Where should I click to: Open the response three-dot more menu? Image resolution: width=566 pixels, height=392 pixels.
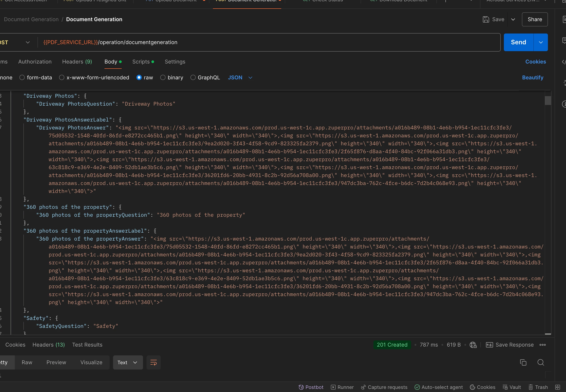(x=542, y=345)
